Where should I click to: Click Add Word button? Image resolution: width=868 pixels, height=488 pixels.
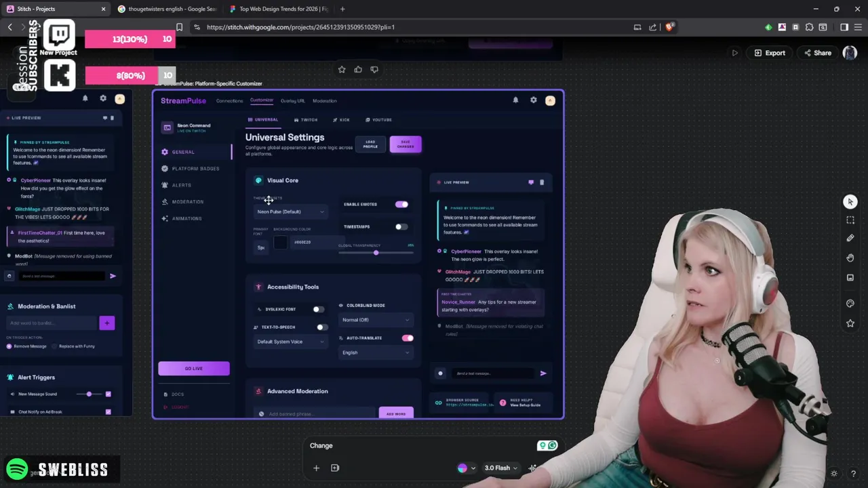(396, 414)
